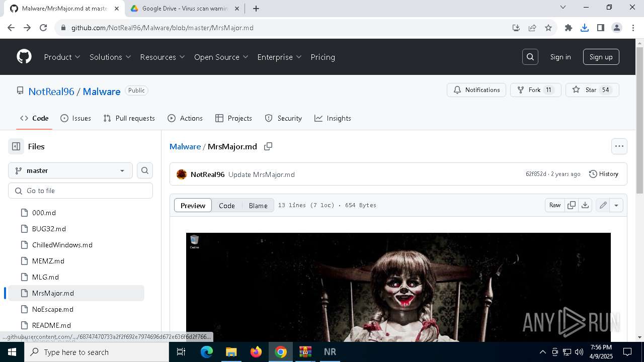Expand the Enterprise menu
This screenshot has width=644, height=362.
[279, 57]
